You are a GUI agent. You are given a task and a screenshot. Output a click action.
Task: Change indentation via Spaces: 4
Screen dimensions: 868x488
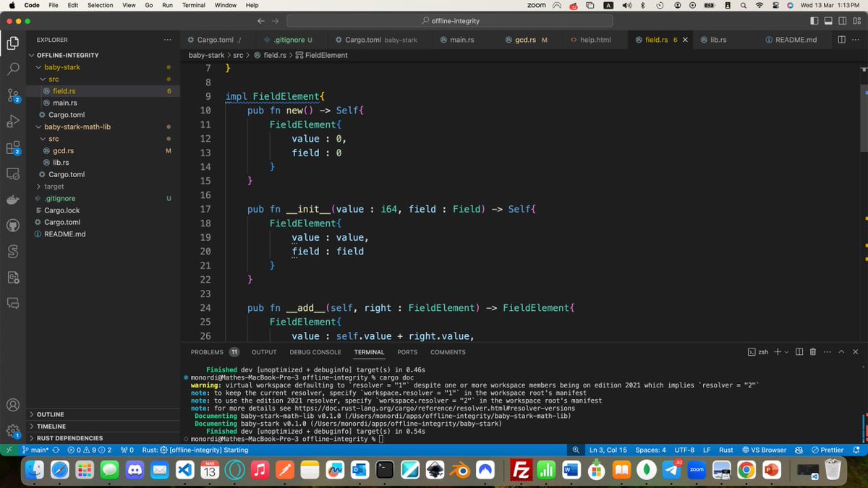coord(650,450)
